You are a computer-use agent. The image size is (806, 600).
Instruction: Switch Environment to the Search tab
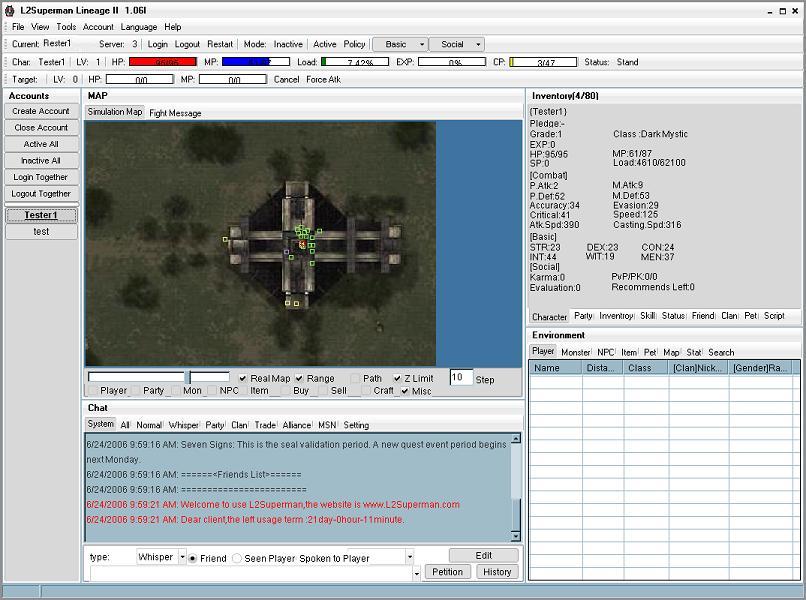(721, 352)
